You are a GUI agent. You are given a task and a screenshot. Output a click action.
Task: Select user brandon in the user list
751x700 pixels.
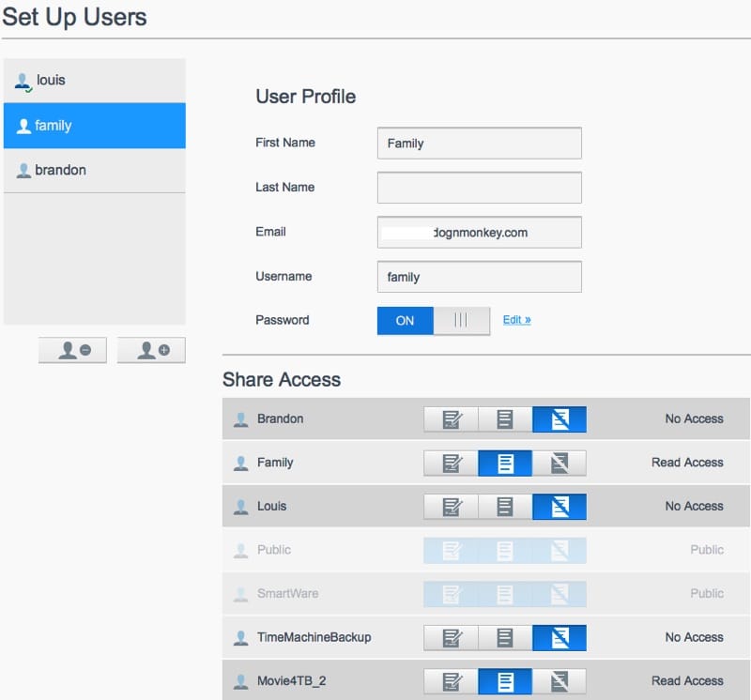point(94,171)
